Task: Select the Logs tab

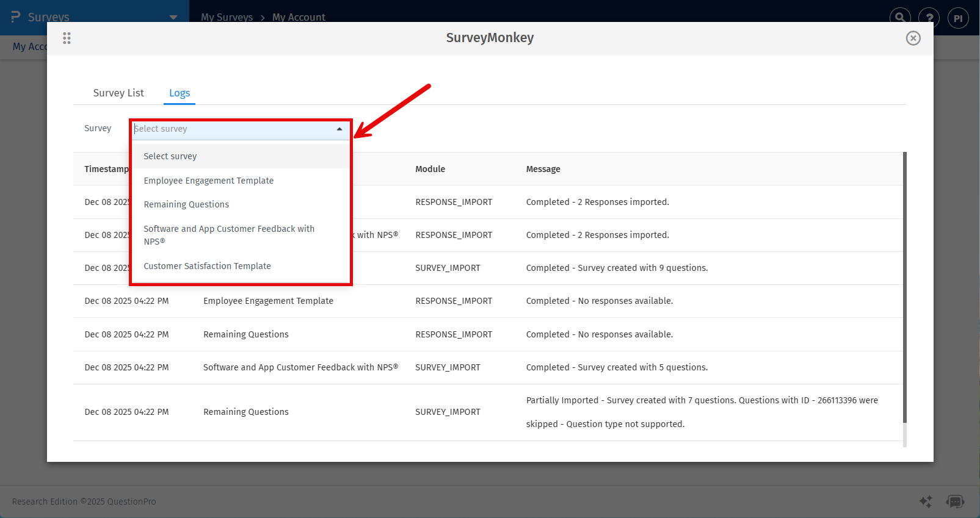Action: click(180, 93)
